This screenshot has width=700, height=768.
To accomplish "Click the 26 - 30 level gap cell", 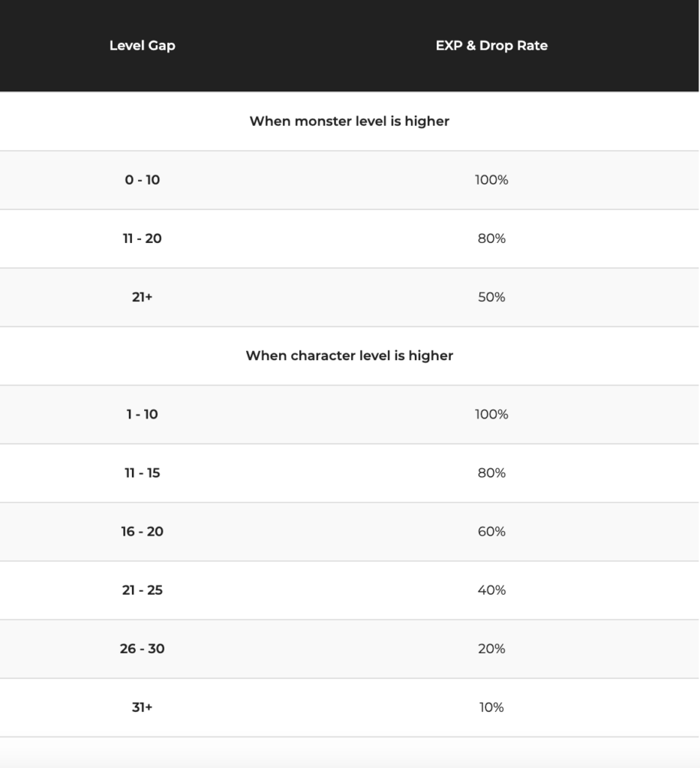I will point(142,649).
